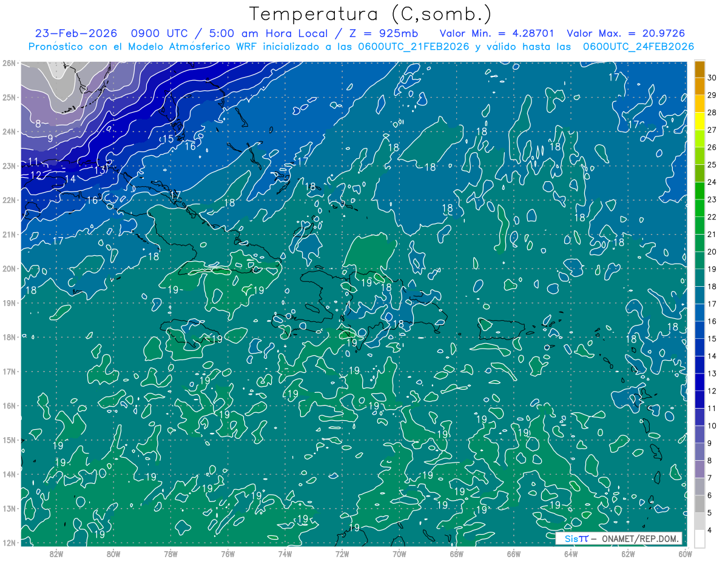Click the latitude axis label "23N"

8,166
